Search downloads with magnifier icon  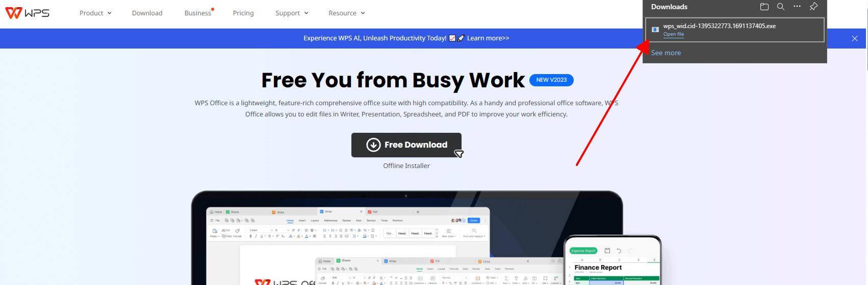click(781, 7)
